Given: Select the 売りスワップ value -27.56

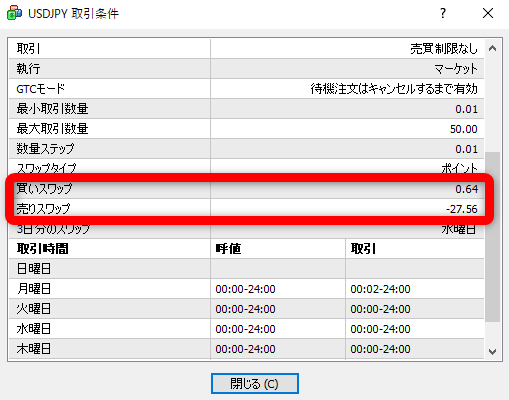Looking at the screenshot, I should (462, 209).
